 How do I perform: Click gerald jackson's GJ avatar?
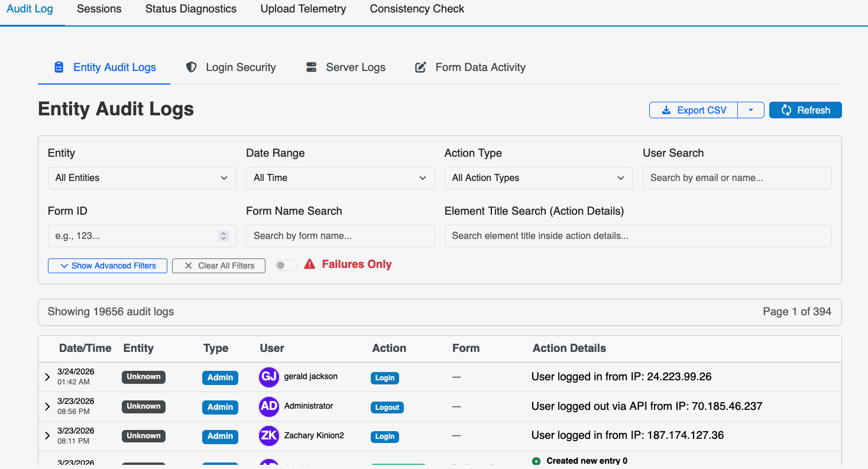[x=269, y=377]
